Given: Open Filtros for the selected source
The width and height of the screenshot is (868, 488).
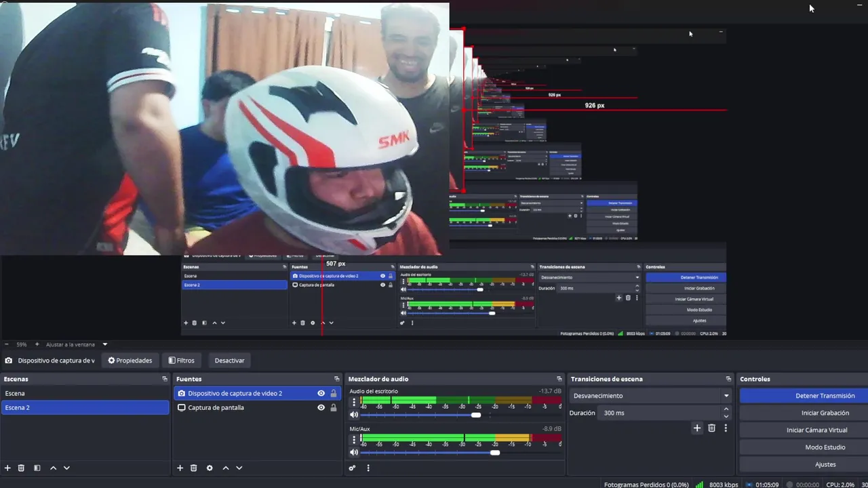Looking at the screenshot, I should click(181, 361).
